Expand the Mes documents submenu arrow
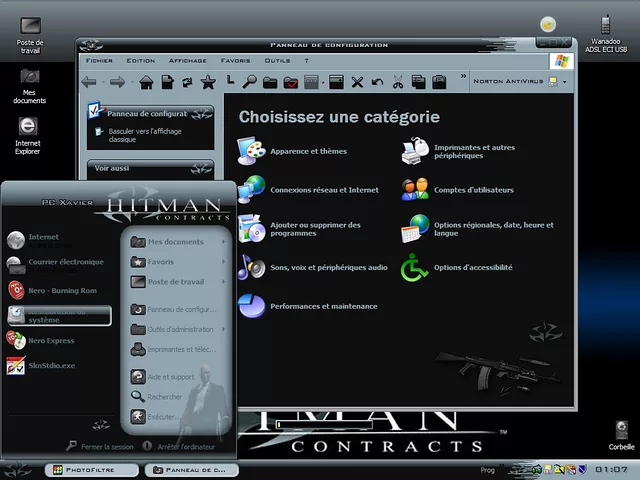The height and width of the screenshot is (480, 640). click(x=223, y=242)
